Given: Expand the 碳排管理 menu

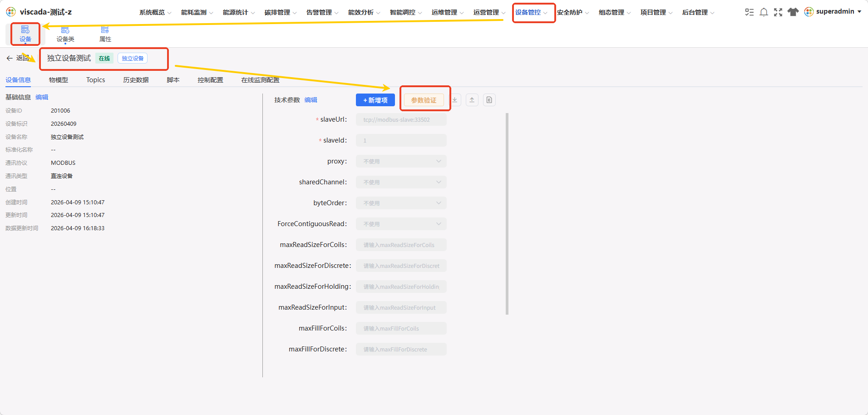Looking at the screenshot, I should (281, 12).
